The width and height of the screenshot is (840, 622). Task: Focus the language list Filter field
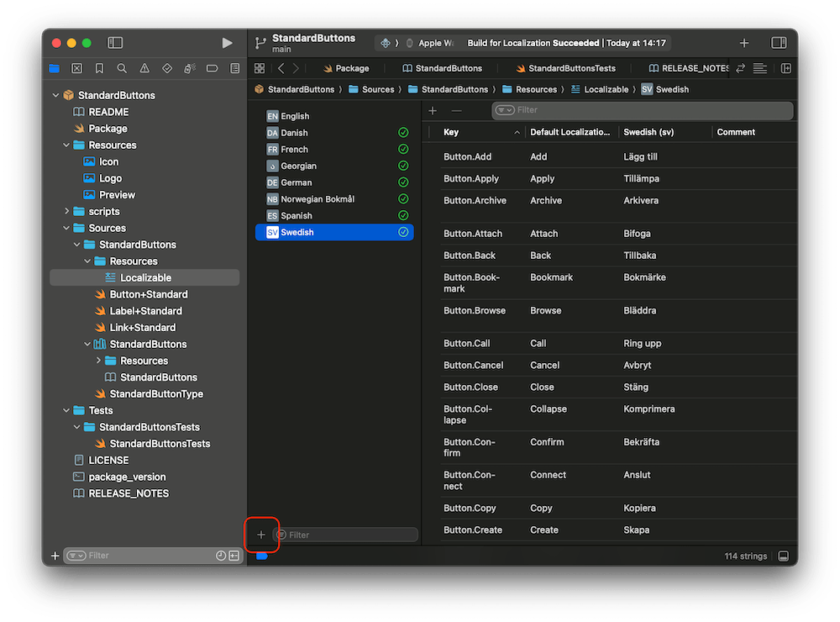[x=345, y=535]
